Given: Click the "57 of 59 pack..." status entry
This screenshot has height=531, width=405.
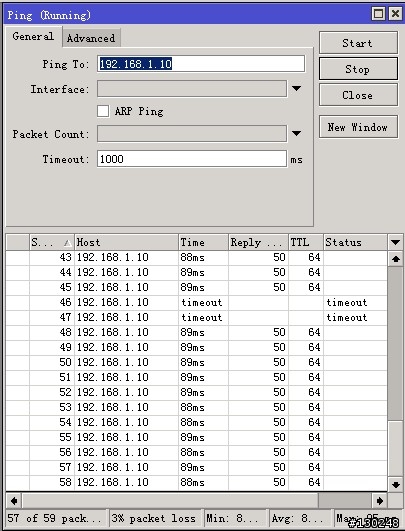Looking at the screenshot, I should (56, 518).
